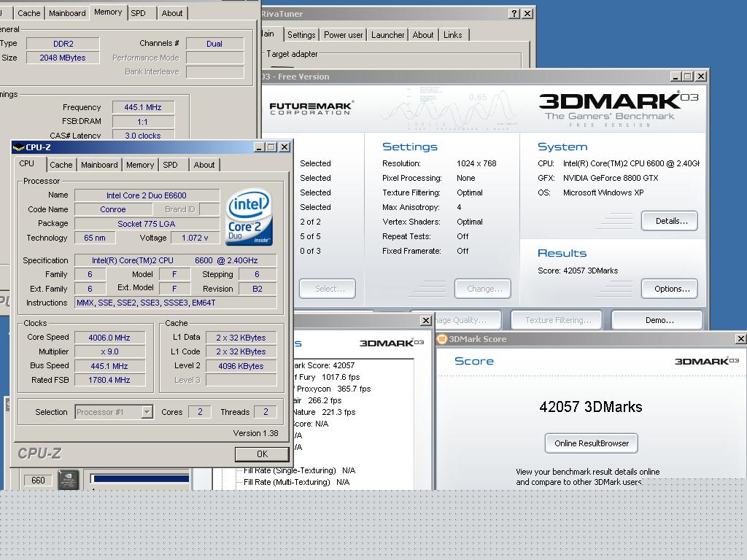
Task: Switch to the Cache tab in front CPU-Z
Action: pyautogui.click(x=61, y=165)
